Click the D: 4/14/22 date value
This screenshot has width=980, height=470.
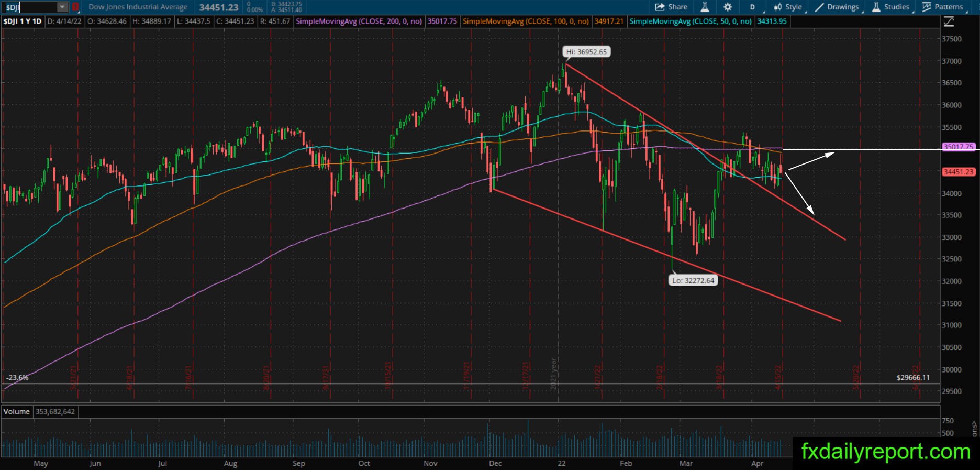pos(64,21)
